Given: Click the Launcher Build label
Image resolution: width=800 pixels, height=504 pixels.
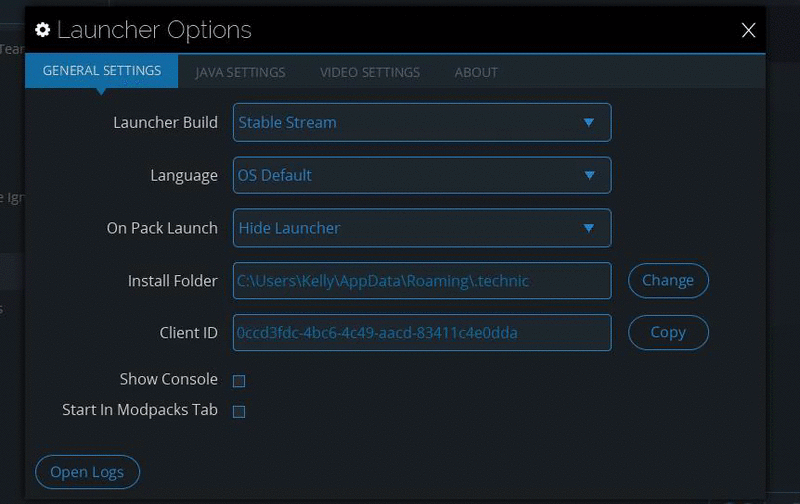Looking at the screenshot, I should pos(165,122).
